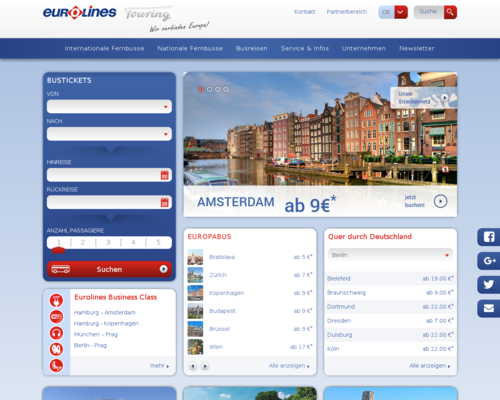Show next Europabus destinations arrow
This screenshot has height=400, width=500.
(205, 366)
